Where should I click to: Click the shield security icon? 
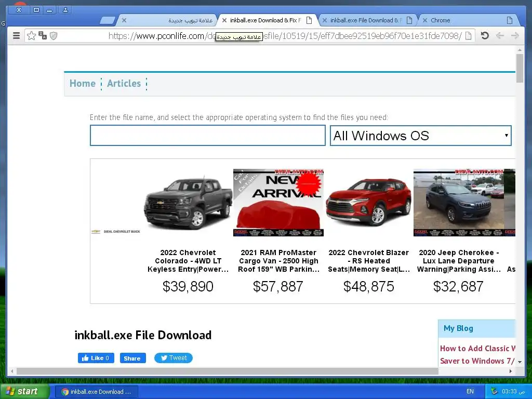pos(54,36)
